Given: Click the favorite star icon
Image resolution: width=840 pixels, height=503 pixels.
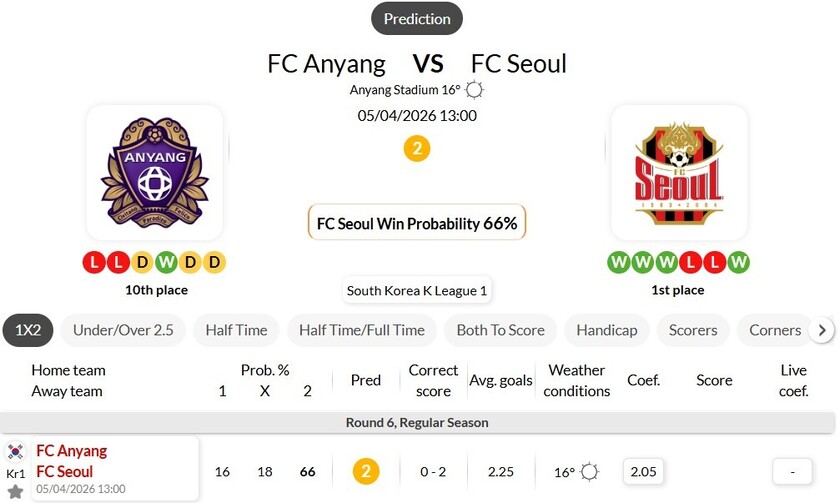Looking at the screenshot, I should point(16,491).
